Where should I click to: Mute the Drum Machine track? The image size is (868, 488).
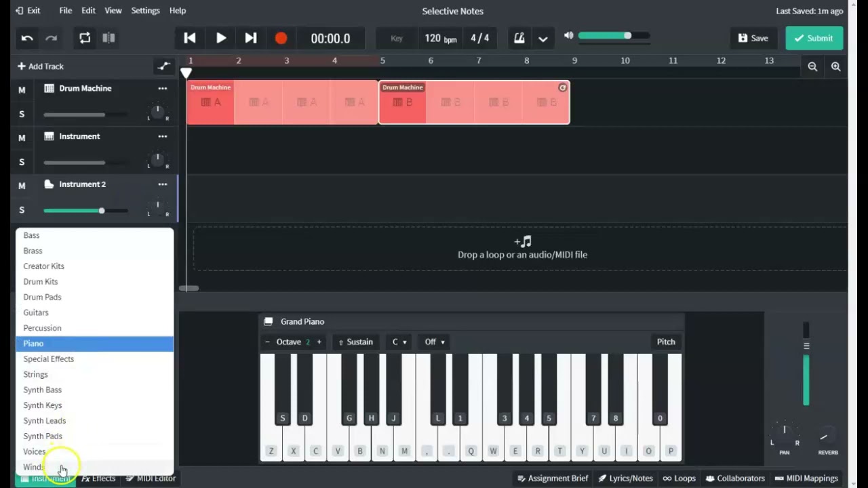(x=22, y=89)
